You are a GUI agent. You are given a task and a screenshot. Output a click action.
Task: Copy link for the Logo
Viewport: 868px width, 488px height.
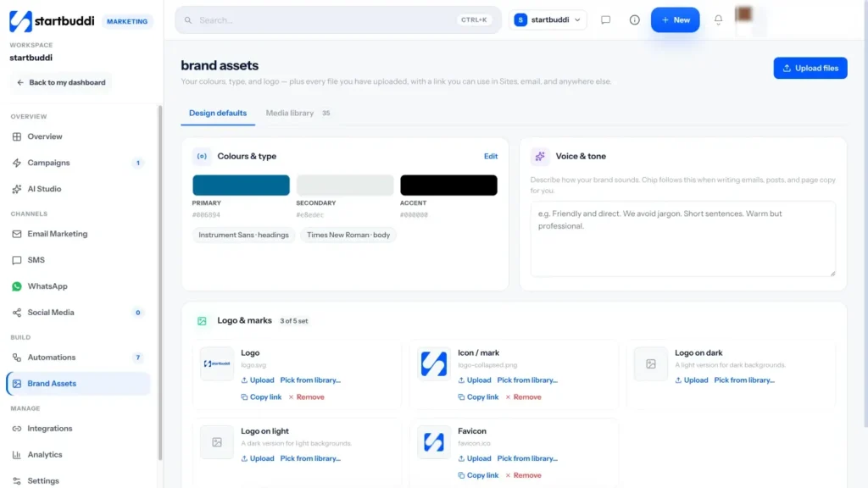(x=261, y=397)
